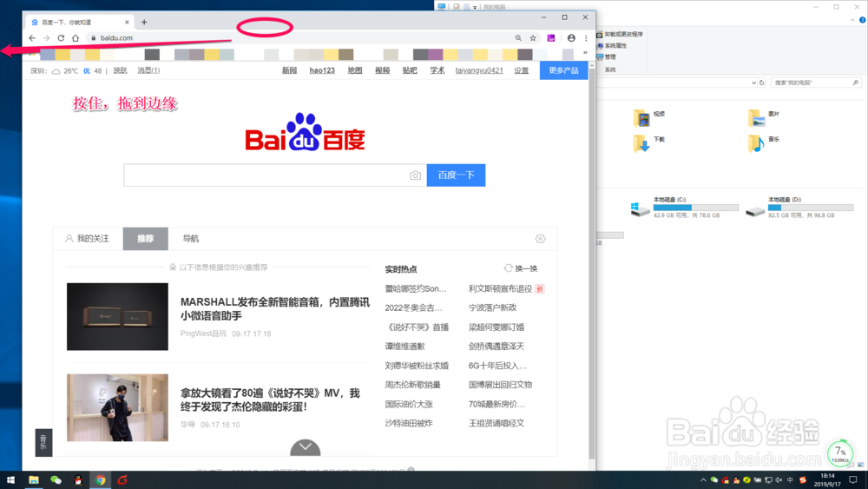
Task: Open the feed settings gear icon
Action: [x=540, y=239]
